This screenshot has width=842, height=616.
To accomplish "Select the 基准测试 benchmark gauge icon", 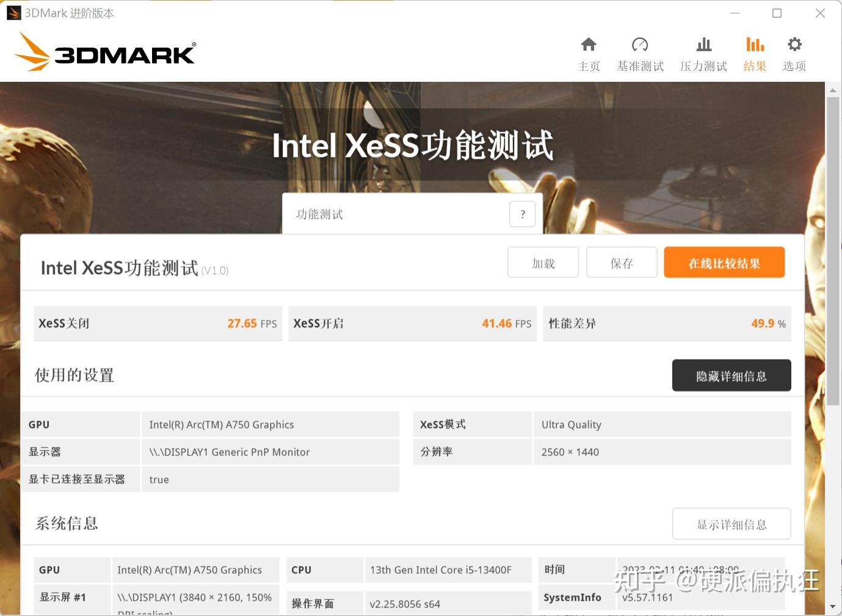I will tap(640, 52).
